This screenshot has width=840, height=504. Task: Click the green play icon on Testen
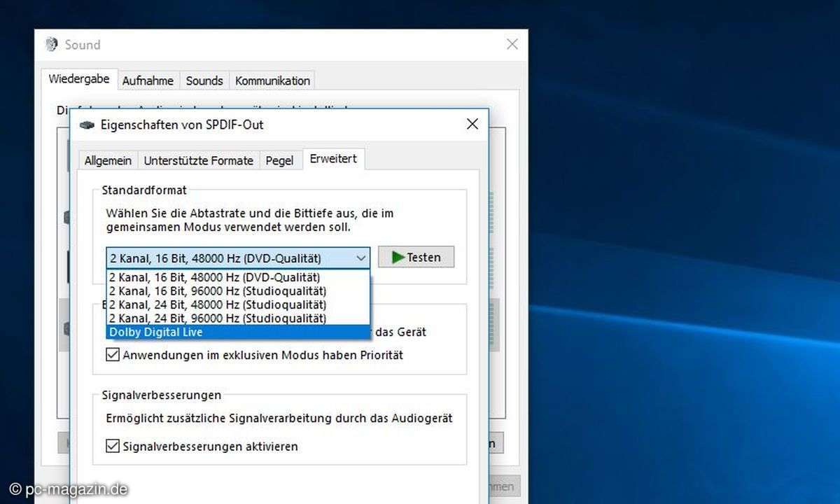(398, 257)
